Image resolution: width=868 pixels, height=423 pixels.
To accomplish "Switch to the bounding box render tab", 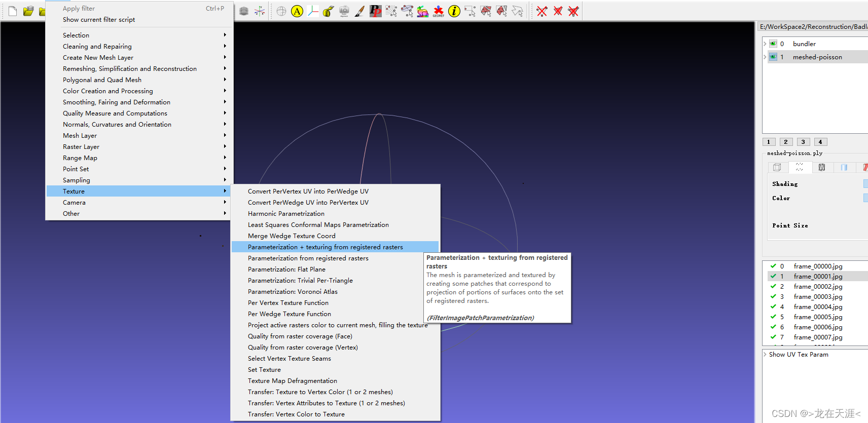I will [777, 167].
